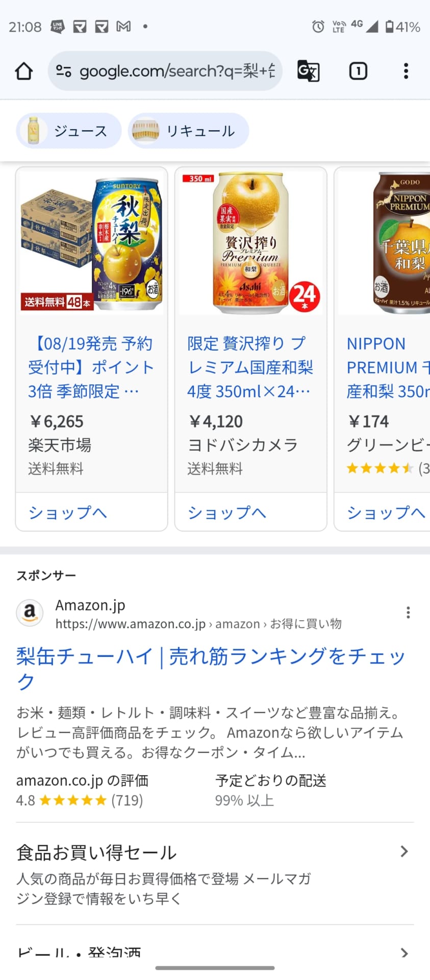Screen dimensions: 430x980
Task: Open ショップへ for the NIPPON PREMIUM product
Action: tap(386, 512)
